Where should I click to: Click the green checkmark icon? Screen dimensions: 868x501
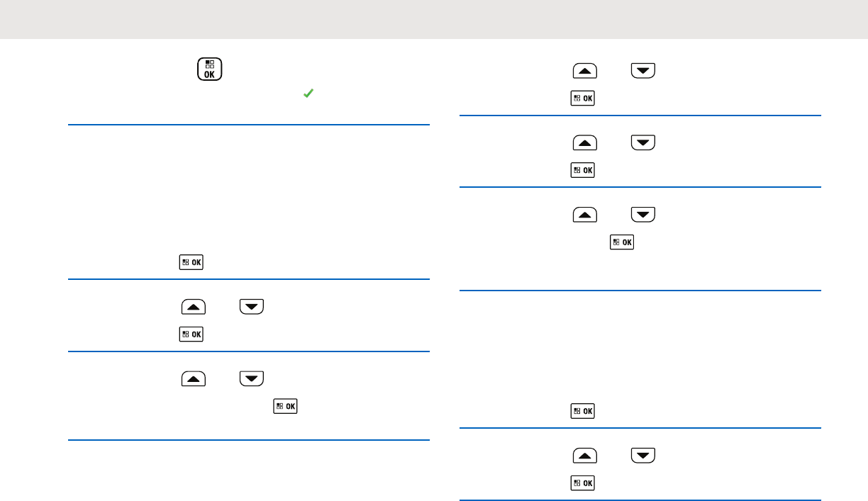pos(308,94)
